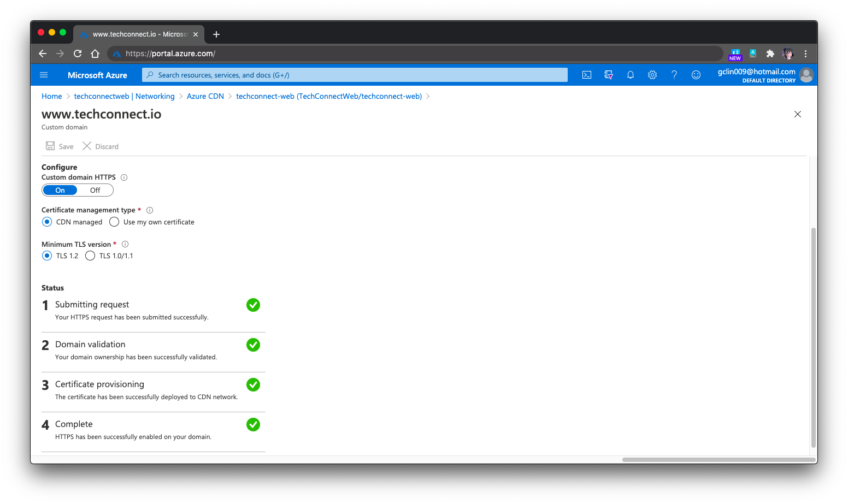Open the notifications bell
Image resolution: width=848 pixels, height=504 pixels.
pos(631,75)
